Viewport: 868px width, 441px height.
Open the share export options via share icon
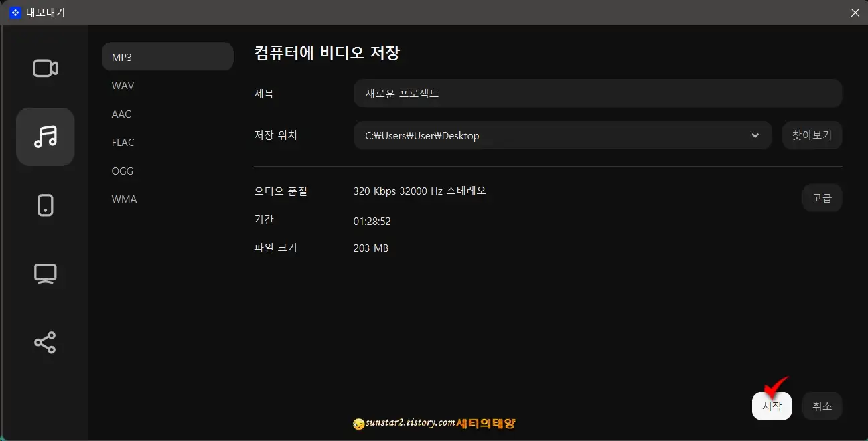[x=45, y=342]
